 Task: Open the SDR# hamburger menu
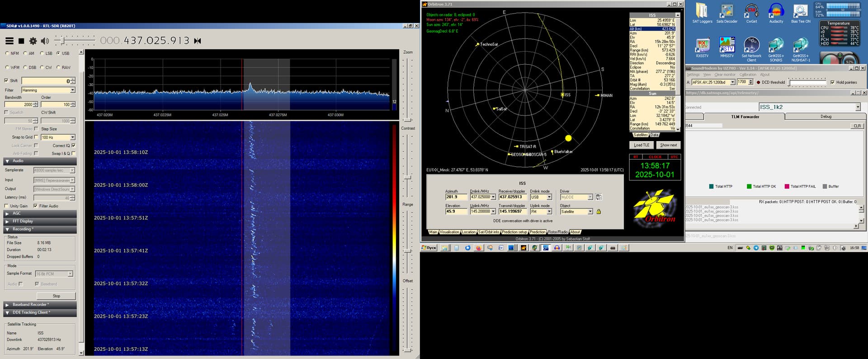pos(9,41)
